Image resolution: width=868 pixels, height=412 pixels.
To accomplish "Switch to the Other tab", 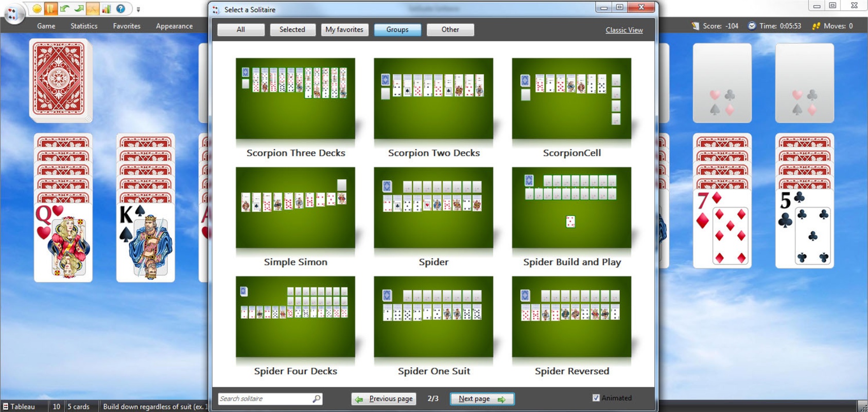I will point(450,30).
